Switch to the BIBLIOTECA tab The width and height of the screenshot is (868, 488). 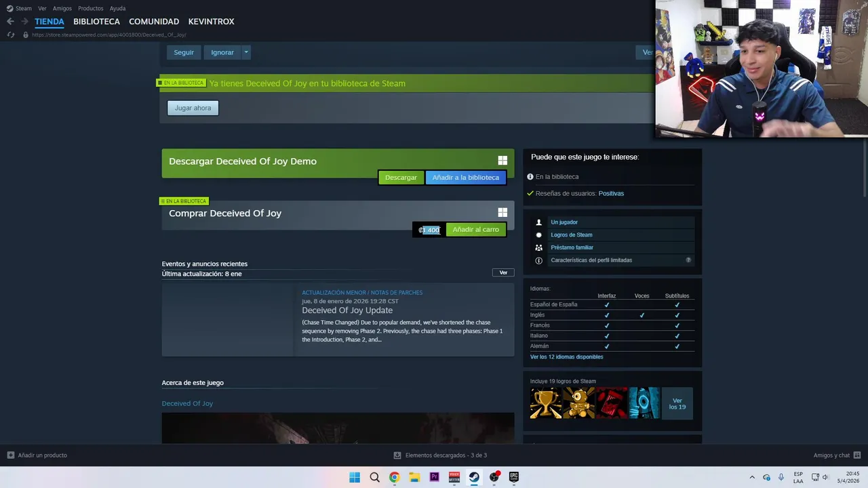96,22
